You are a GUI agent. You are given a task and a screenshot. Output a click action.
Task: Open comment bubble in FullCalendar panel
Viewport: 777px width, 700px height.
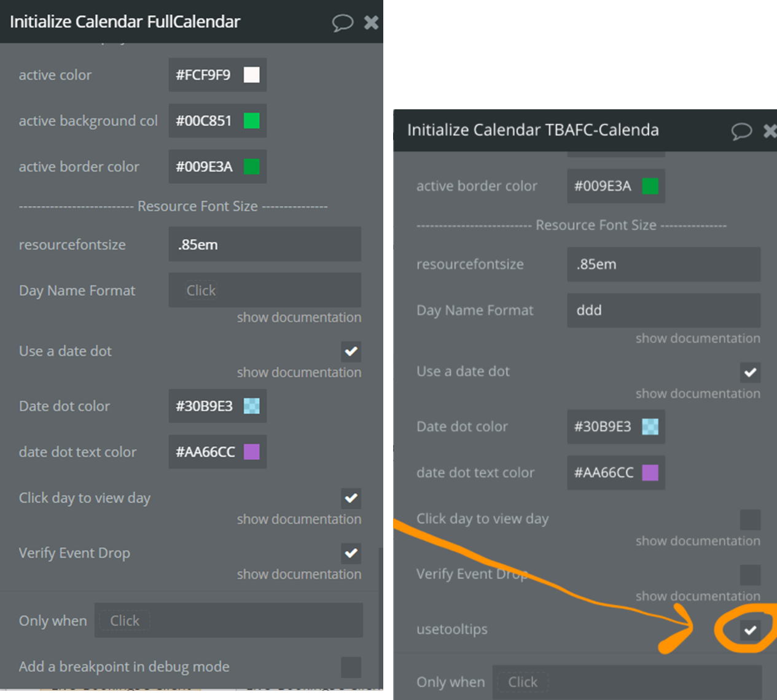342,23
